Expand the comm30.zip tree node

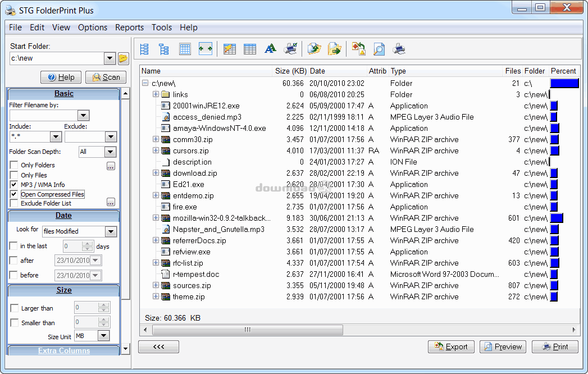click(x=156, y=139)
